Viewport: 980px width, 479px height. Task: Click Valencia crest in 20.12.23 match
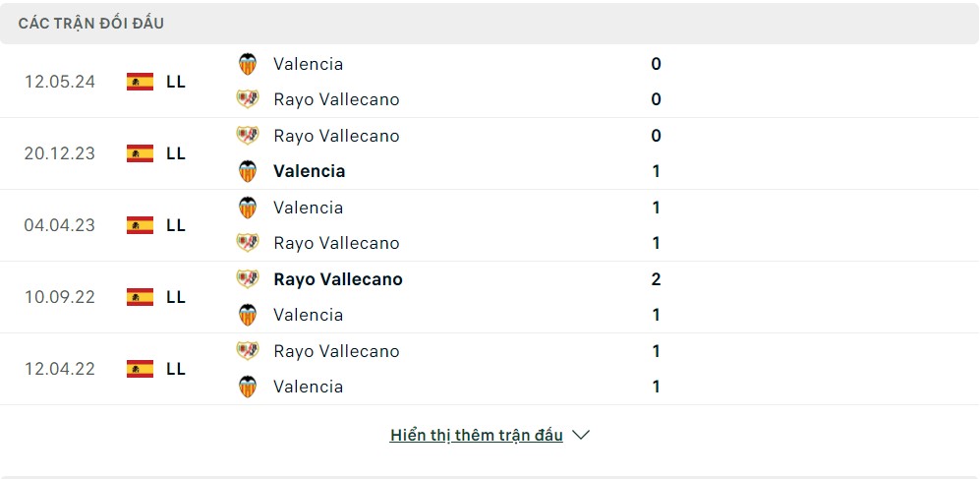click(248, 171)
